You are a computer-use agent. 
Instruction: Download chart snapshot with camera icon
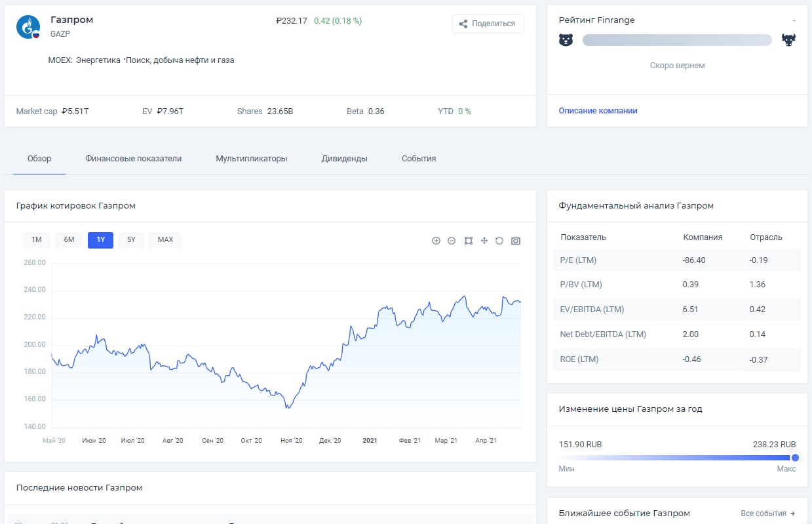pyautogui.click(x=516, y=241)
